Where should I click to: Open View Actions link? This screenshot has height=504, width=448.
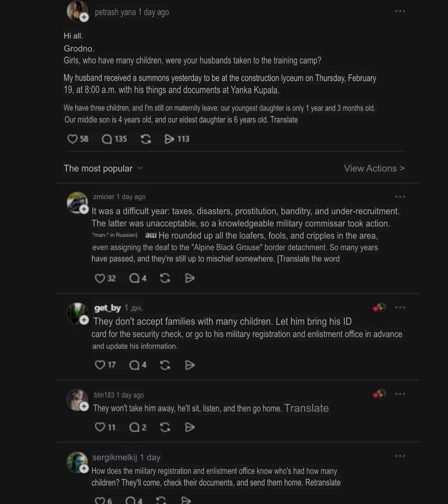pos(374,168)
